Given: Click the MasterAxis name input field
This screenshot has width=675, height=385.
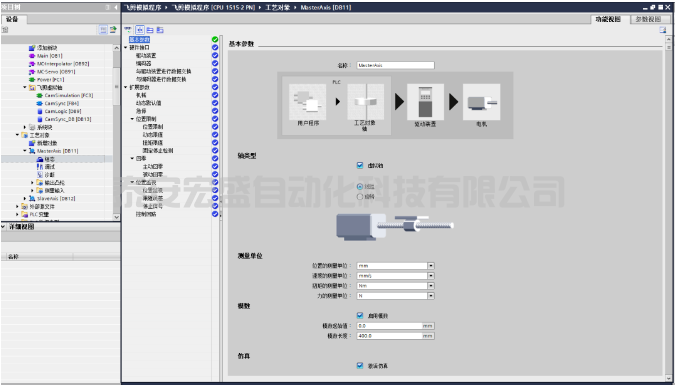Looking at the screenshot, I should point(396,65).
